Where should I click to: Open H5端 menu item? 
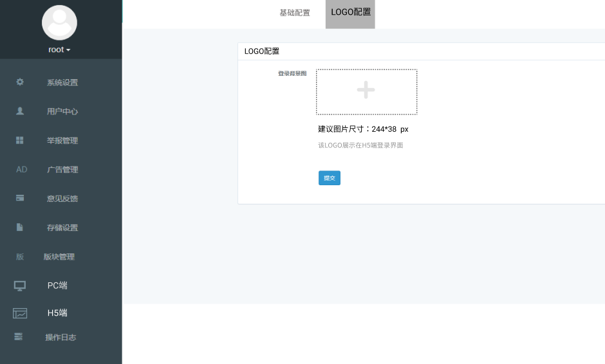[x=57, y=313]
